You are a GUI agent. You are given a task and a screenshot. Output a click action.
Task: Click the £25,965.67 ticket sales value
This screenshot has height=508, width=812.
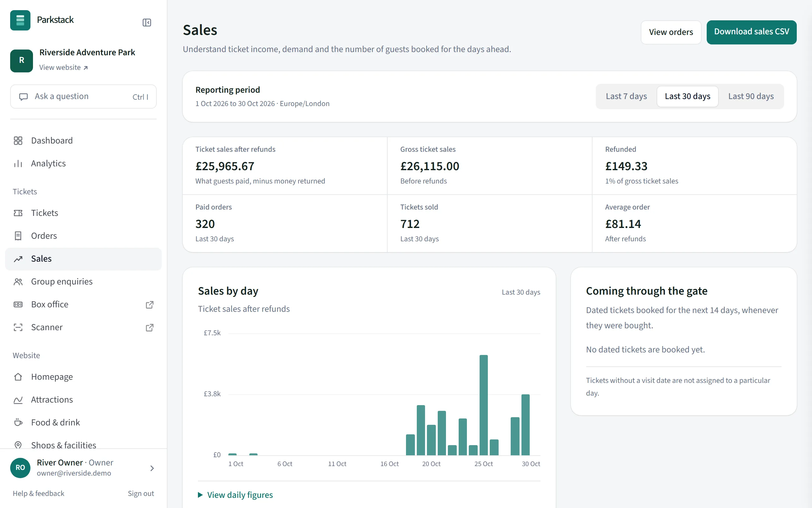(x=225, y=166)
